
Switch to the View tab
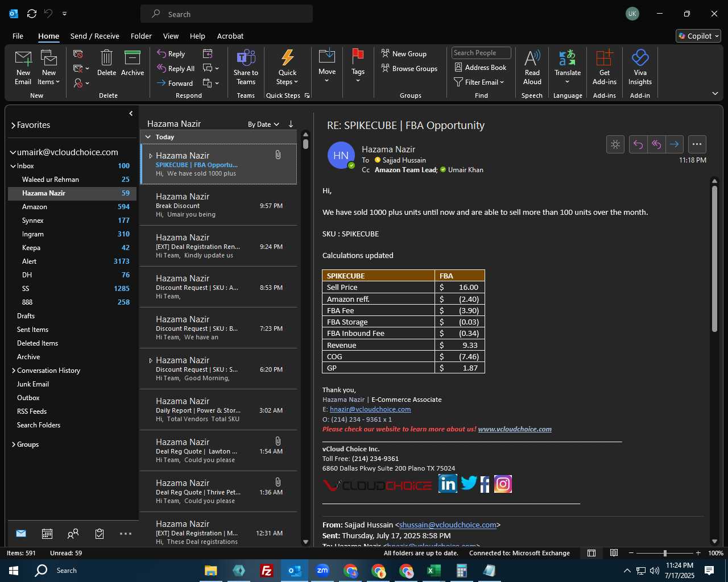[171, 36]
